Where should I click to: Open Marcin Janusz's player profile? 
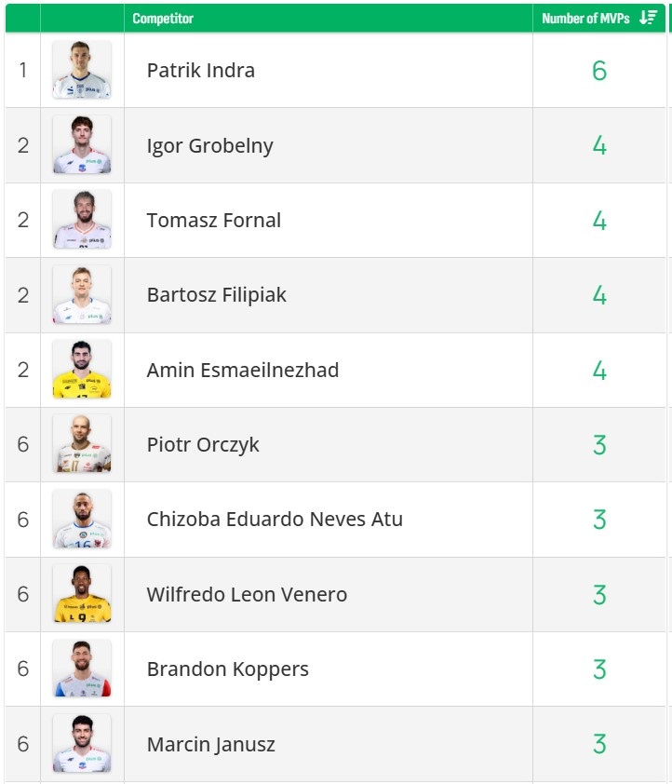point(210,744)
